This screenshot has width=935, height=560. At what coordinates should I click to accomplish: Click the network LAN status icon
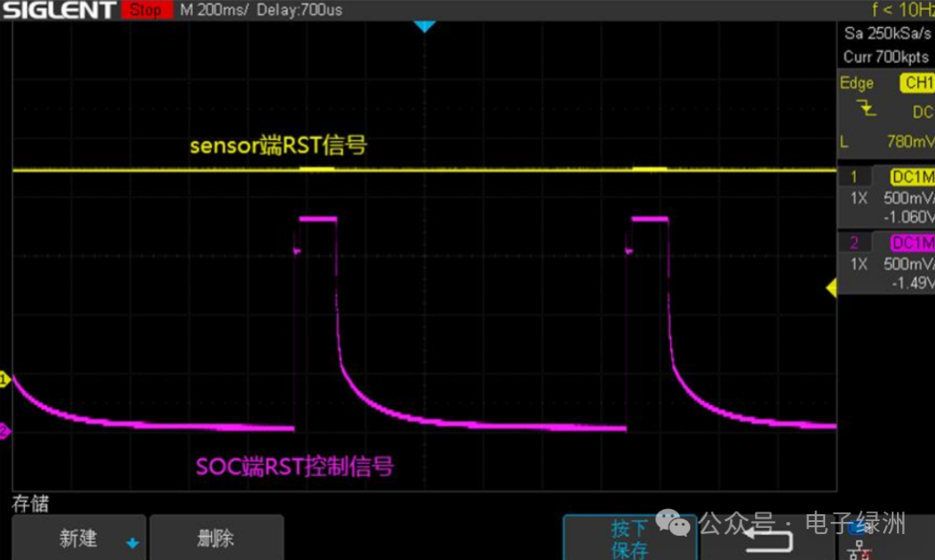tap(859, 550)
